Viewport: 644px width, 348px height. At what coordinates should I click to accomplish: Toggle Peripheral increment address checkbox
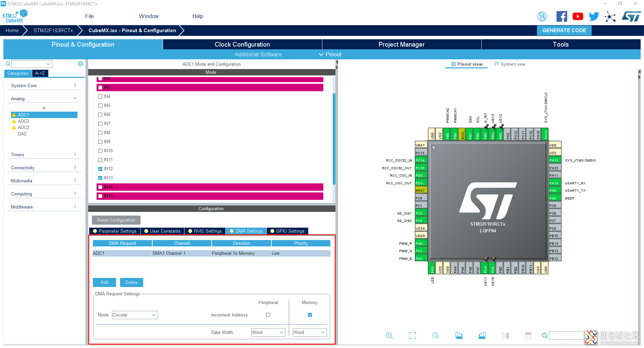click(268, 315)
